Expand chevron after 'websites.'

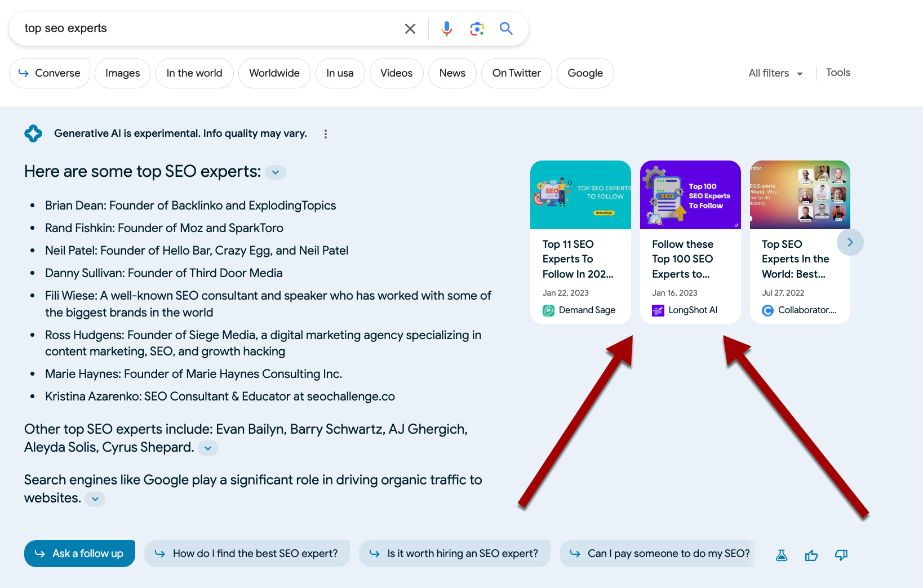coord(95,499)
